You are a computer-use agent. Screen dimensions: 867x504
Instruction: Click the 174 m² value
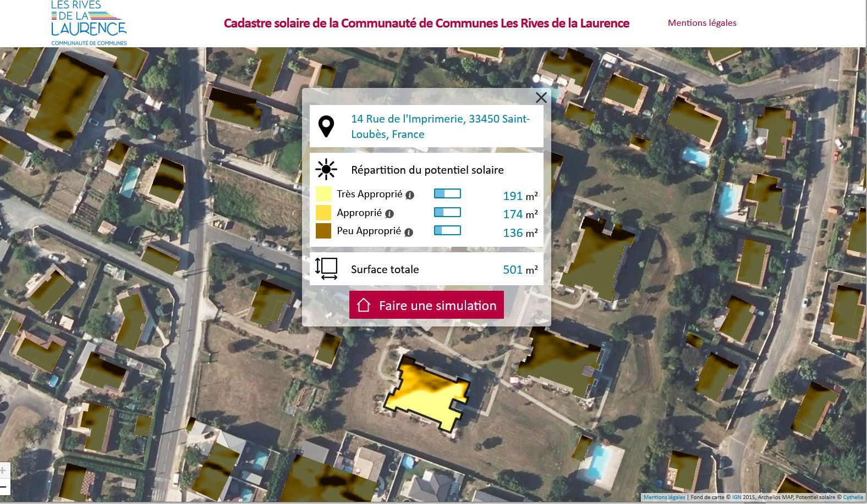coord(520,214)
